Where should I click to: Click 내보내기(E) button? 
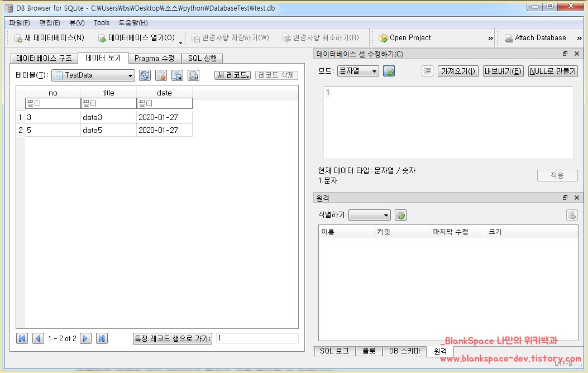(x=503, y=71)
